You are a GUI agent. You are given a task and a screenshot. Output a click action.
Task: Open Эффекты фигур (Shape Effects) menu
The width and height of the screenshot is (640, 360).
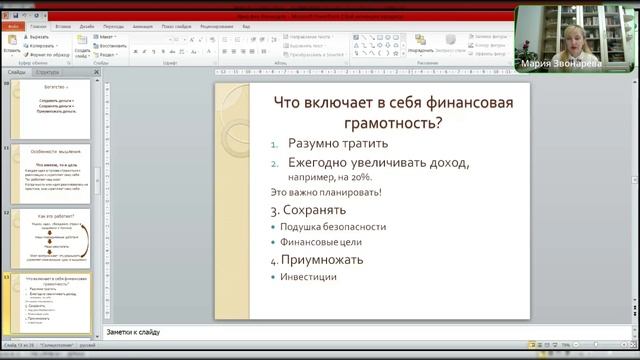pos(488,54)
